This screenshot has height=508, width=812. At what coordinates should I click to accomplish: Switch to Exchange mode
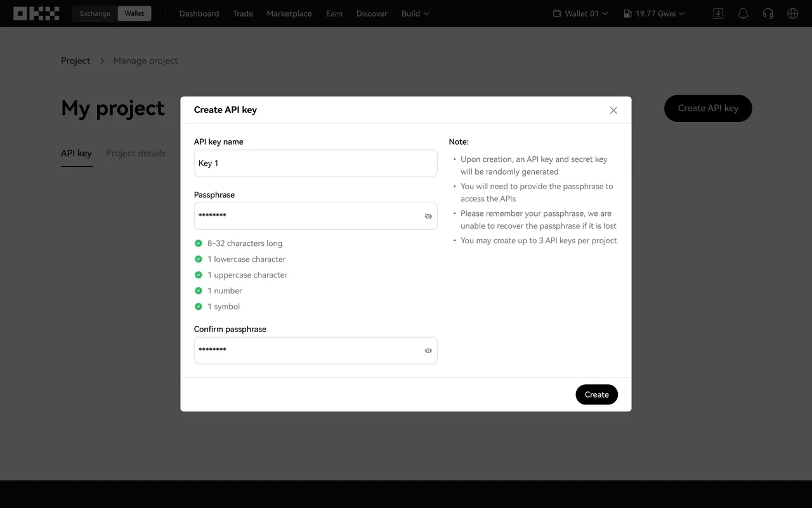coord(95,13)
